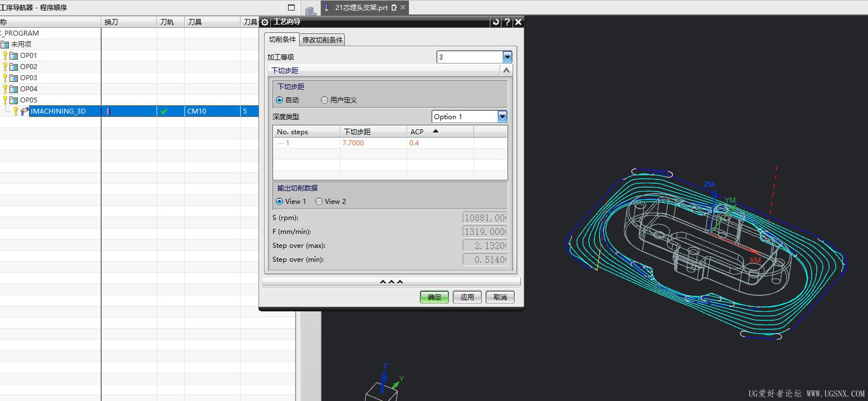
Task: Click the F (mm/min) value field 1319
Action: click(x=485, y=232)
